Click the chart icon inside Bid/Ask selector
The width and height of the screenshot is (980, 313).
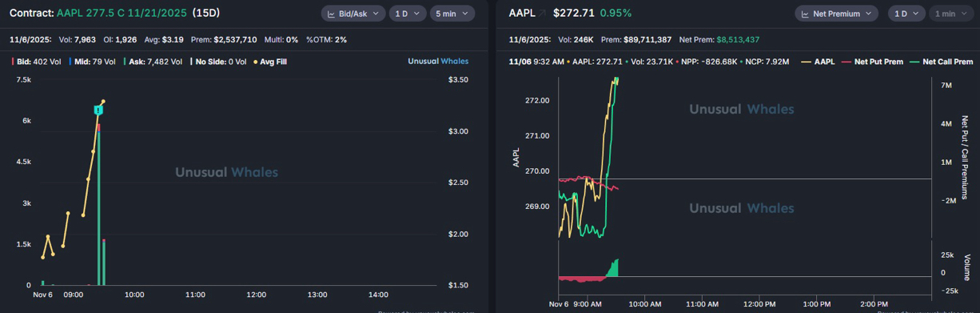(332, 14)
